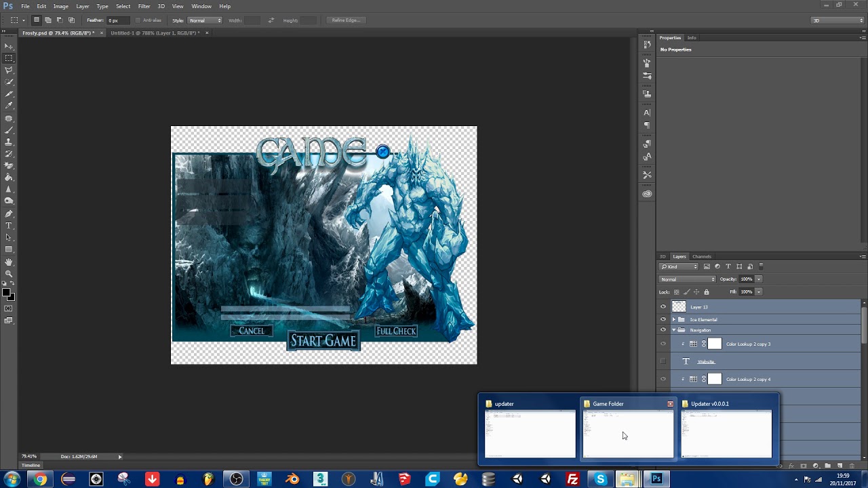Select the Path Selection tool
The width and height of the screenshot is (868, 488).
9,237
